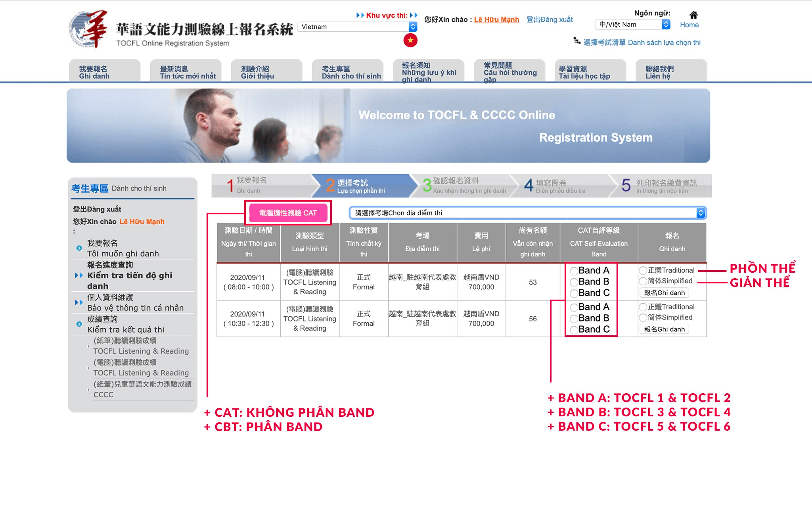Click bullet icon beside Kiểm tra kết quả thi
The image size is (812, 508).
pos(79,324)
